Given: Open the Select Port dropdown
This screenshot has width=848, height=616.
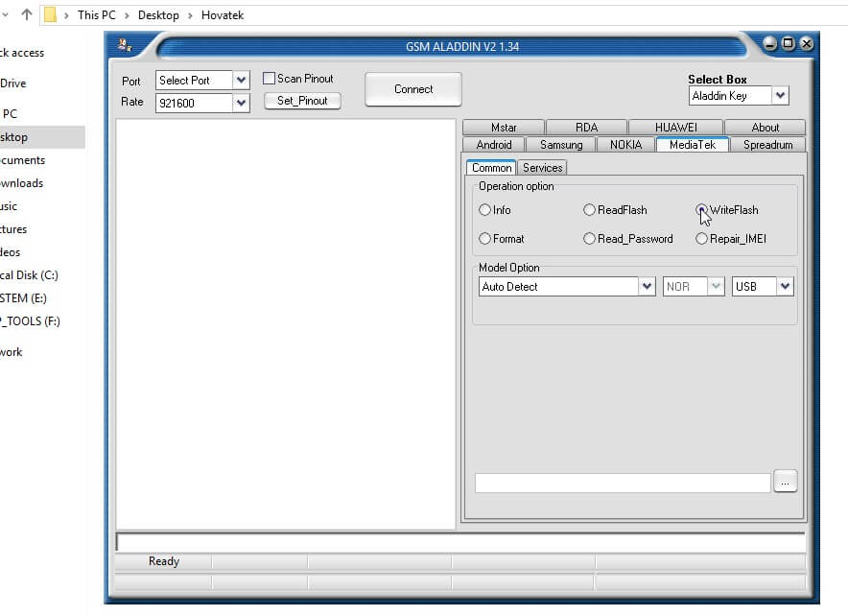Looking at the screenshot, I should [x=241, y=80].
